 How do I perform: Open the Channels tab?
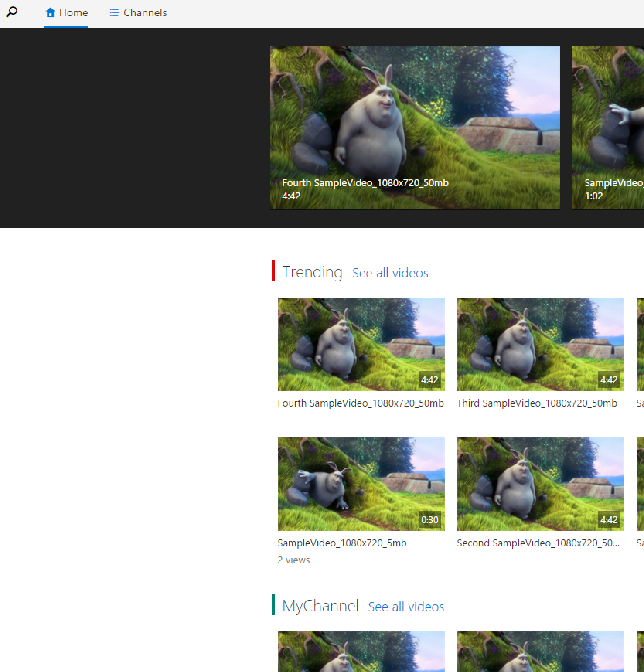(x=138, y=14)
